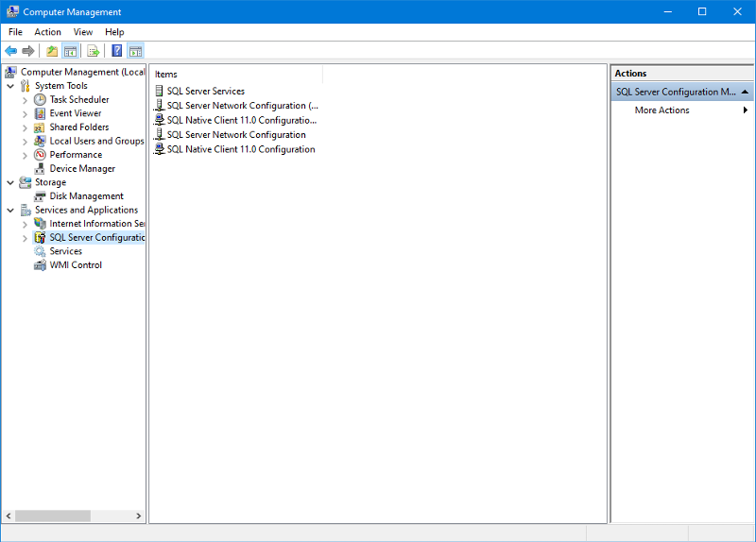Collapse the SQL Server Configuration Manager actions section
756x542 pixels.
pos(745,92)
